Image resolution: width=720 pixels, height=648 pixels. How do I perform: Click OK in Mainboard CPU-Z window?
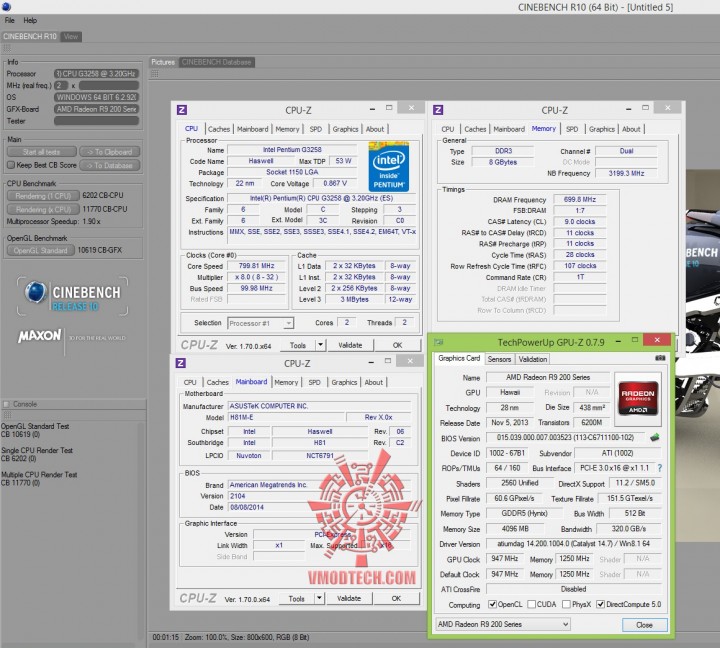[x=396, y=598]
